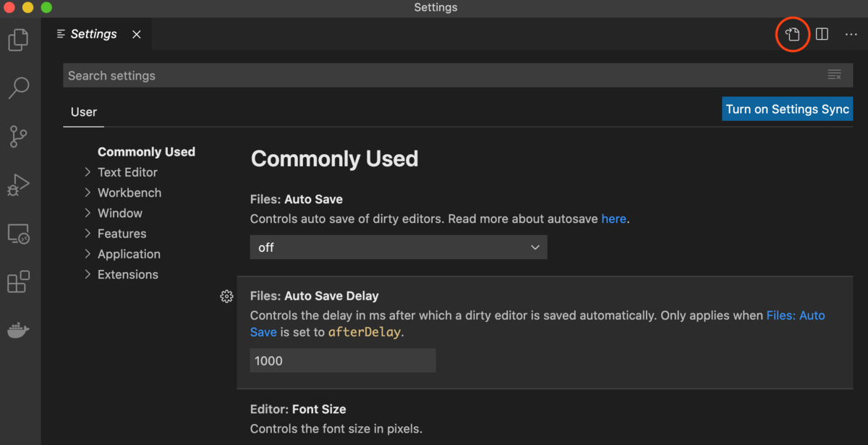
Task: Open the Explorer view in activity bar
Action: point(18,40)
